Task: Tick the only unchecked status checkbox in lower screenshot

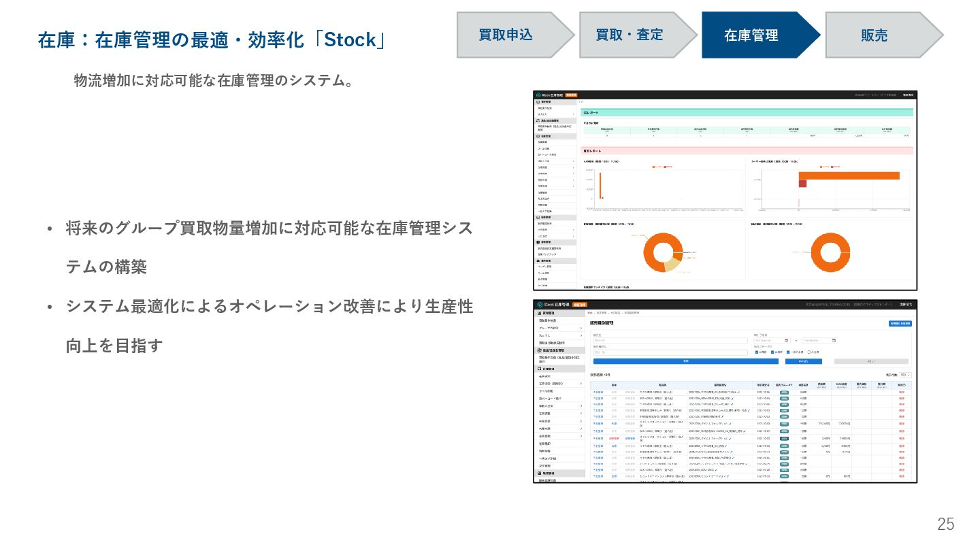Action: point(809,352)
